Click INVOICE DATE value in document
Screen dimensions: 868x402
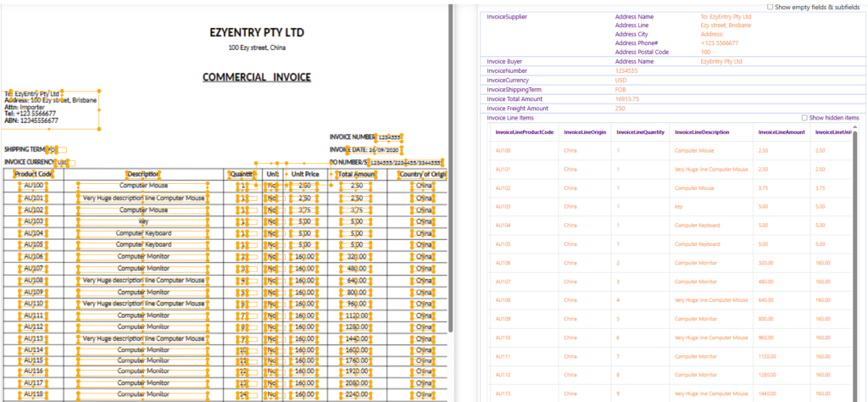point(384,149)
